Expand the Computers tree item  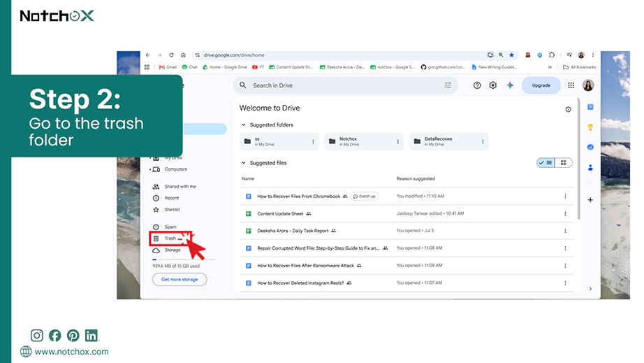click(150, 169)
